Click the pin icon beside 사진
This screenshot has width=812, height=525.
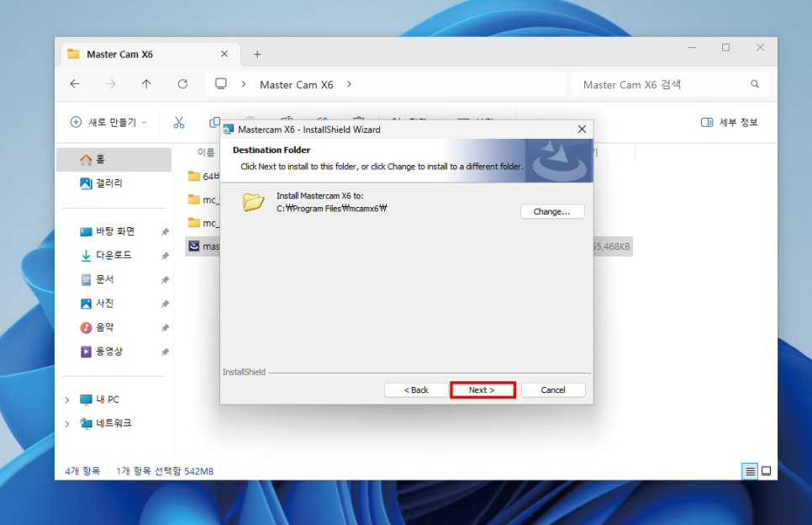(166, 303)
